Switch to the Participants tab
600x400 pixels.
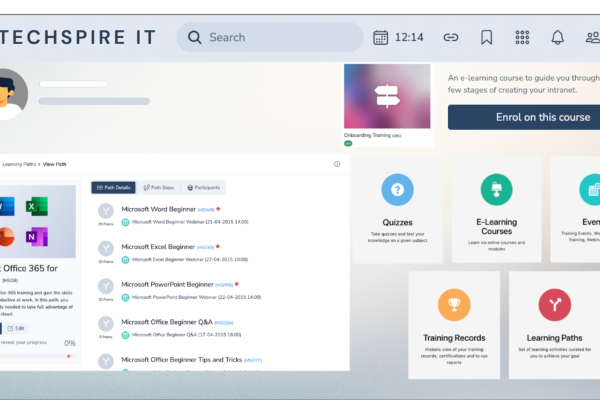point(204,187)
